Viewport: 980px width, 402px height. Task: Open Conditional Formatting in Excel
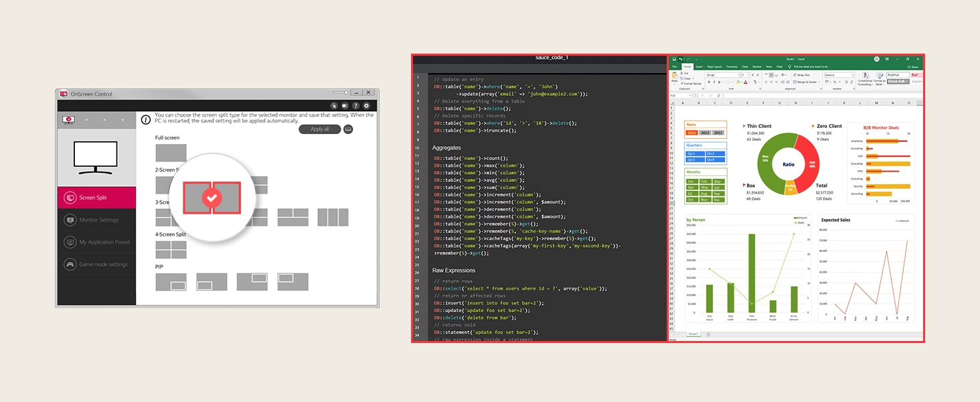pyautogui.click(x=865, y=79)
